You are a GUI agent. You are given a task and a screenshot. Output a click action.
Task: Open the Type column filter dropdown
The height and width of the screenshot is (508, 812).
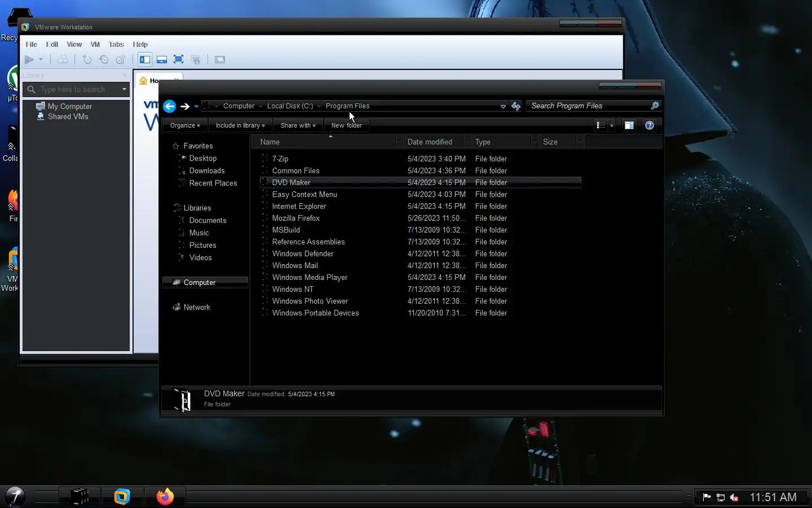(535, 142)
